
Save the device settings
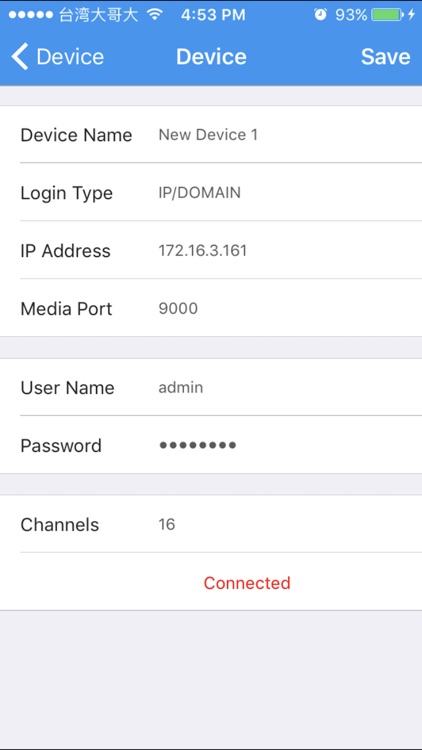tap(385, 56)
